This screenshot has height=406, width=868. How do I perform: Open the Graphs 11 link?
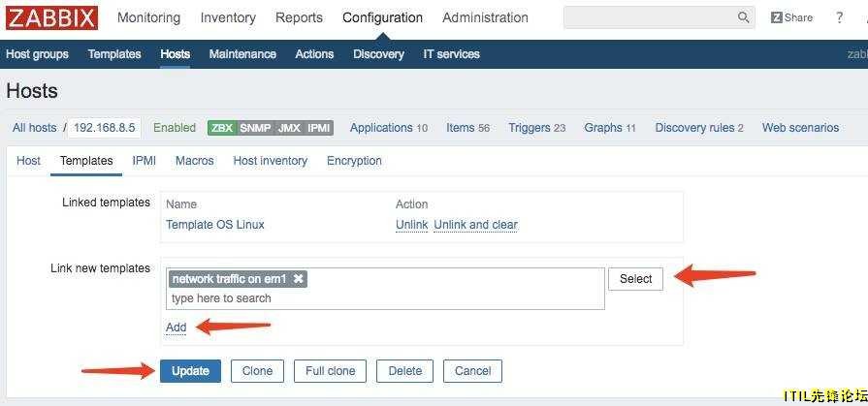pyautogui.click(x=609, y=128)
